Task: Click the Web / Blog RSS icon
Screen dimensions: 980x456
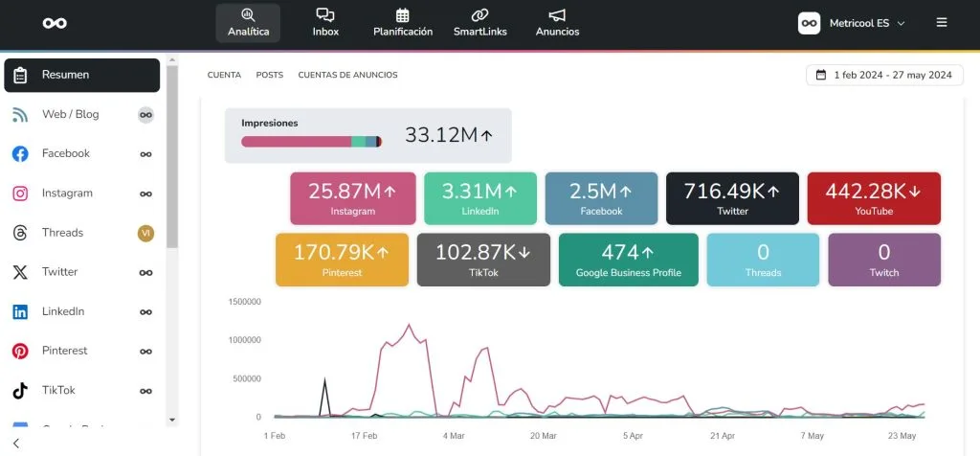Action: [x=20, y=114]
